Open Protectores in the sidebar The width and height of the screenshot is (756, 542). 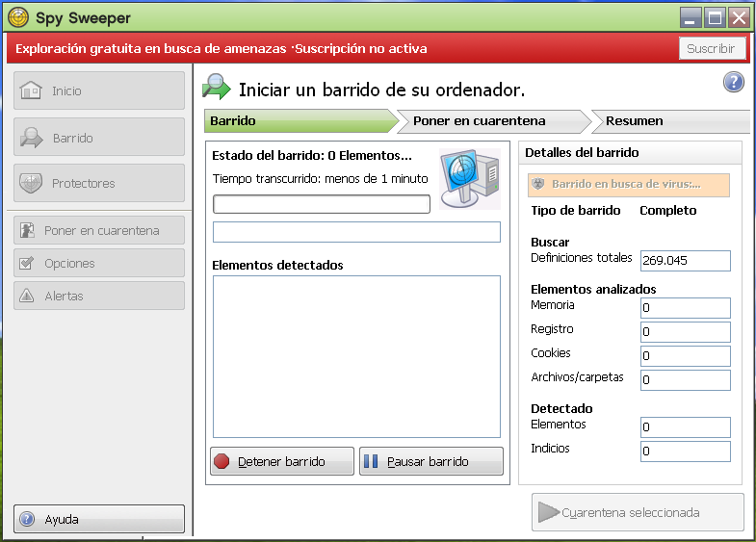(x=99, y=183)
